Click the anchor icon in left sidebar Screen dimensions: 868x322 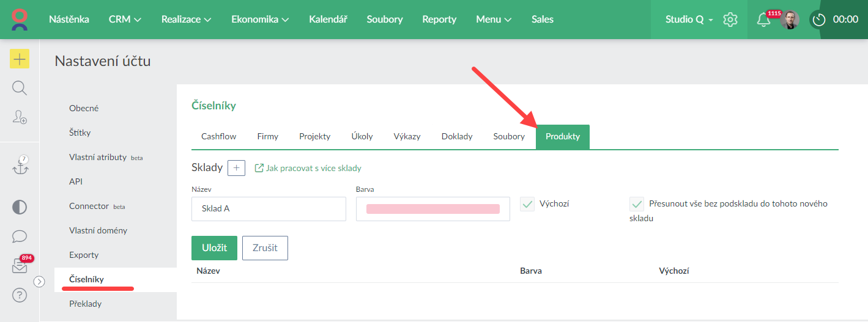point(20,166)
